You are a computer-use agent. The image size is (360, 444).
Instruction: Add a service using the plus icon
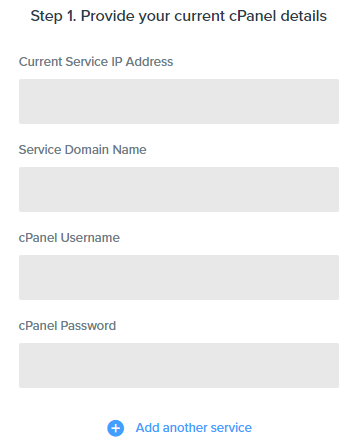pyautogui.click(x=115, y=428)
